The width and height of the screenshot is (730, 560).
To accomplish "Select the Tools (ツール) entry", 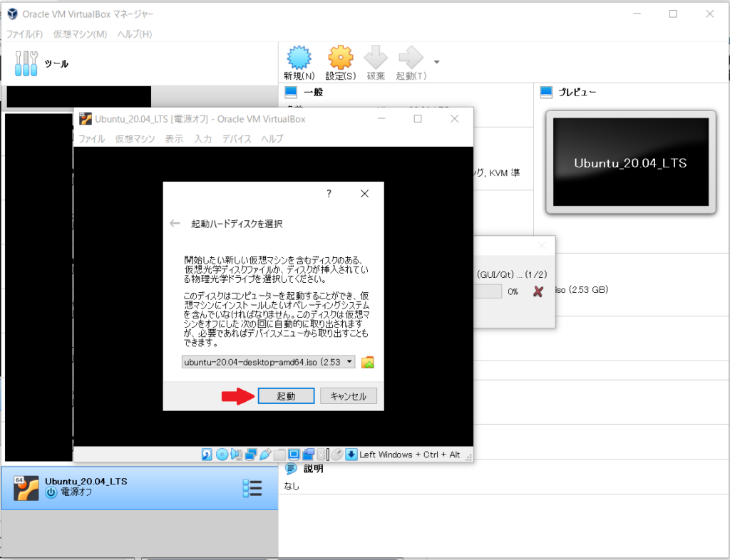I will 140,63.
